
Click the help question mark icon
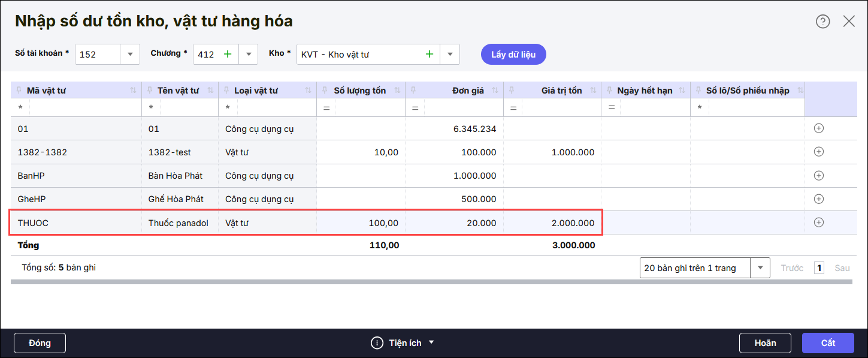(822, 22)
